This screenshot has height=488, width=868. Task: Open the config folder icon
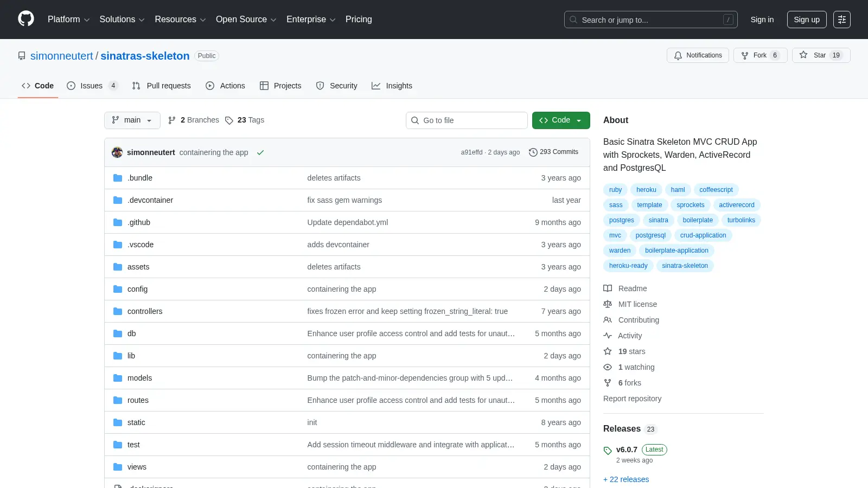point(118,289)
